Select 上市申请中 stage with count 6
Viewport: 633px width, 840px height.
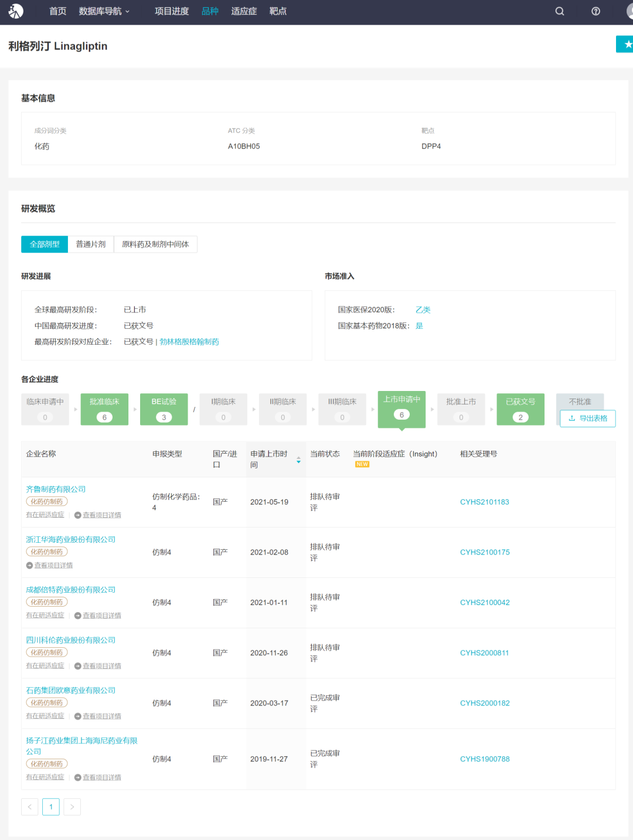(401, 409)
